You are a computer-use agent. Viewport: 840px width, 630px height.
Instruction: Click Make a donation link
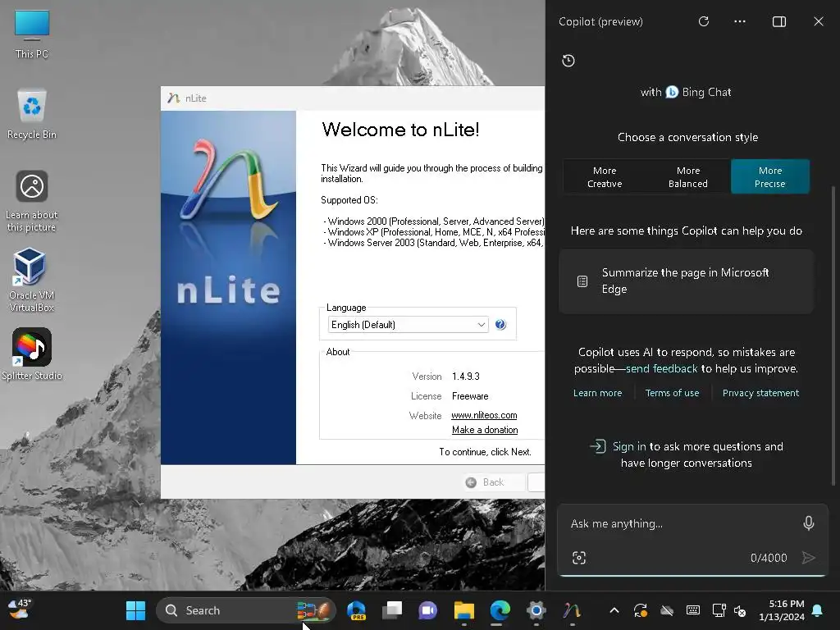click(x=485, y=430)
